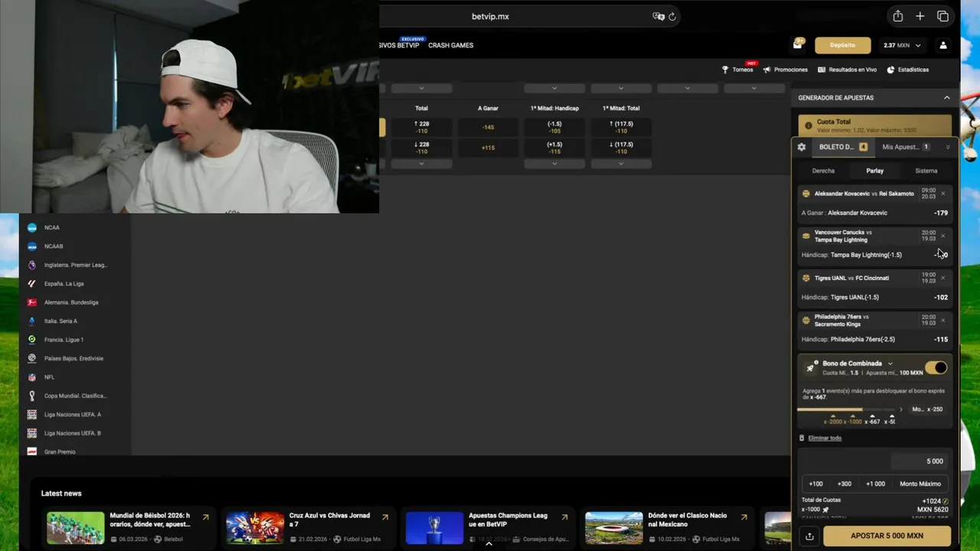Click the share bet slip icon

[809, 536]
